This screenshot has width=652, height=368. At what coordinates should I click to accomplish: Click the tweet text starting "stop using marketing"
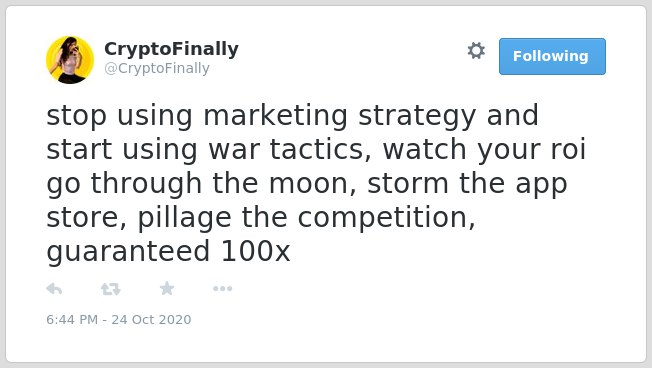316,183
